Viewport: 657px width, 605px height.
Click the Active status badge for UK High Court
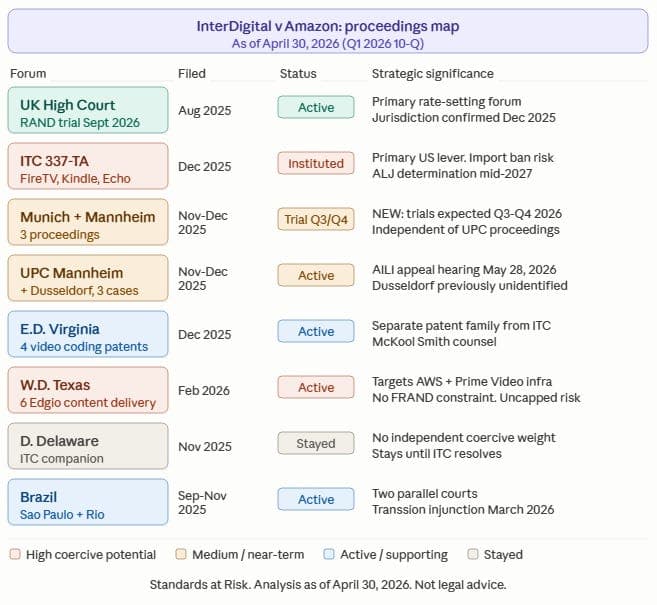[316, 107]
